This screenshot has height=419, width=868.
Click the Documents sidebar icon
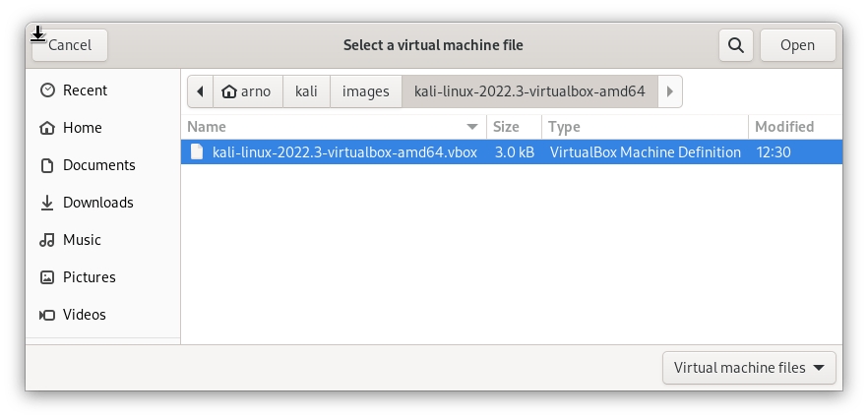click(x=47, y=165)
